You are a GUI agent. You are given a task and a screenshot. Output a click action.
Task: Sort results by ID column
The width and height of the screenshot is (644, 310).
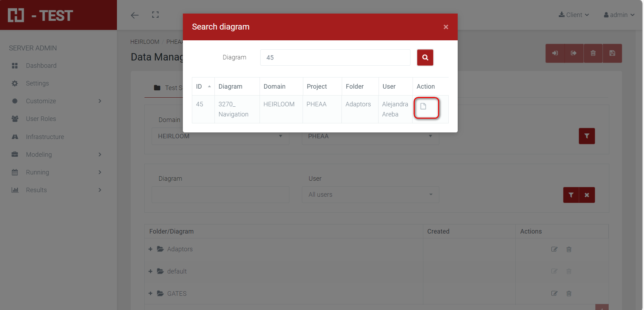(203, 87)
